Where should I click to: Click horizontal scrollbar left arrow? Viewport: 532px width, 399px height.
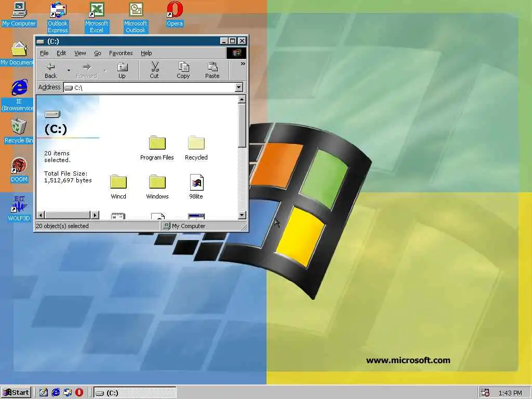pyautogui.click(x=41, y=215)
